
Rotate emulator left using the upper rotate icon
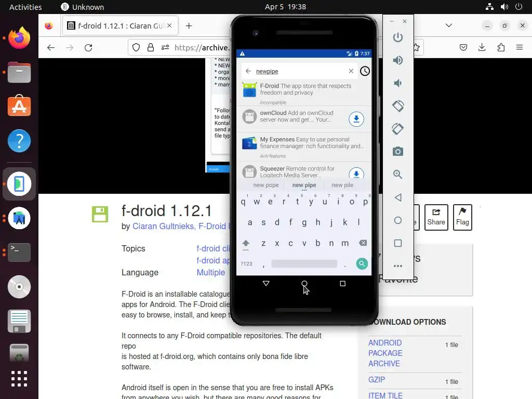click(398, 106)
